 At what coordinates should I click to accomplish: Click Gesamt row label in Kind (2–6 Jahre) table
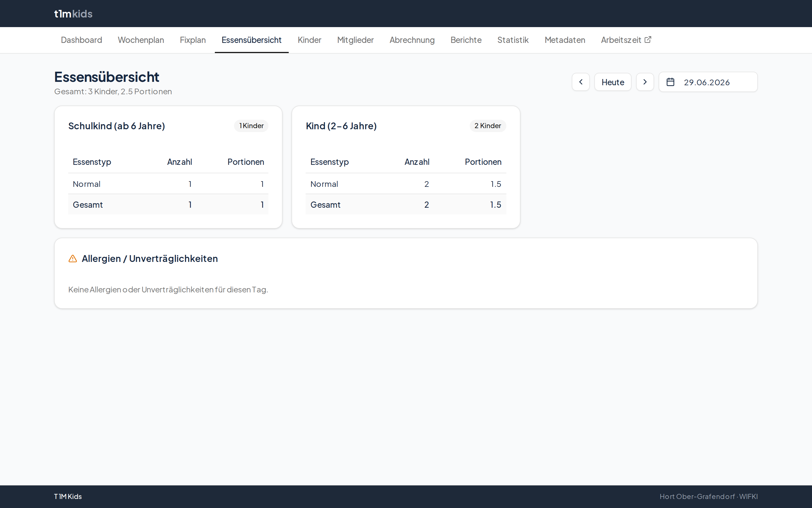point(325,205)
